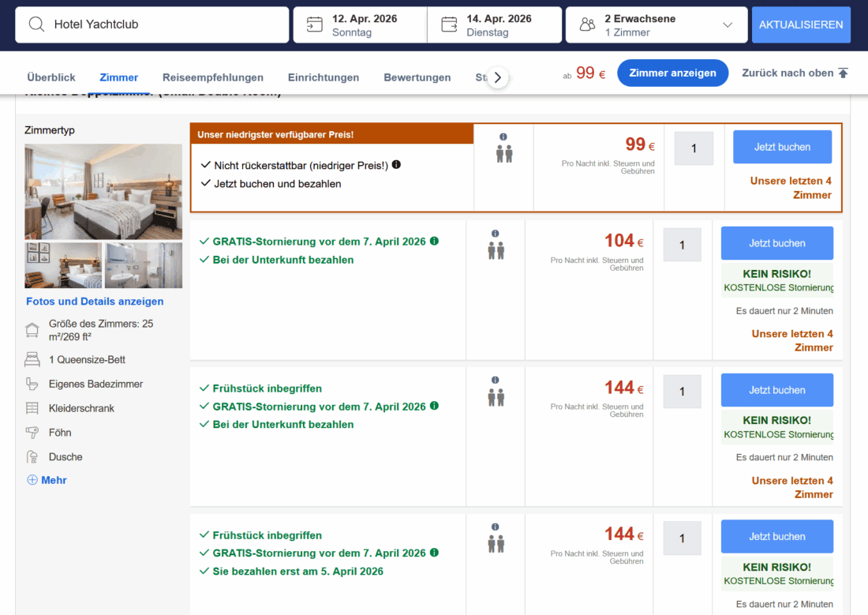Open the main bedroom photo thumbnail

point(103,191)
